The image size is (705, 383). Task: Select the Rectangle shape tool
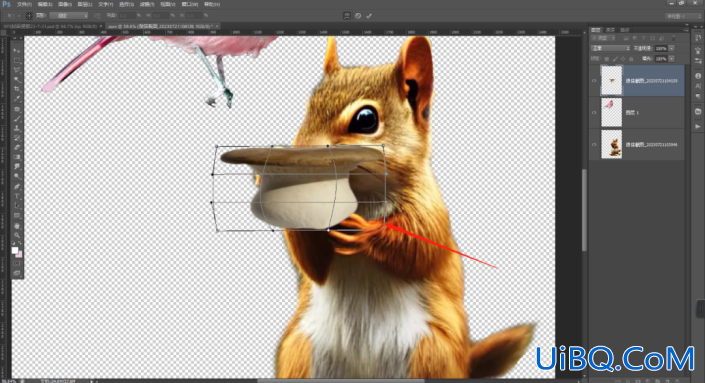point(17,216)
